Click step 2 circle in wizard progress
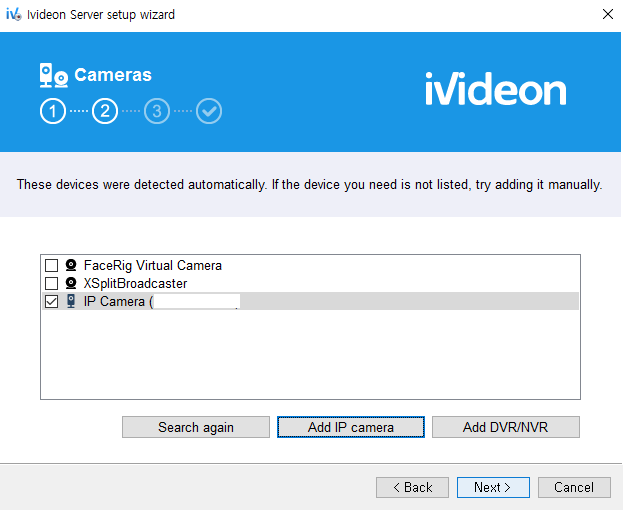This screenshot has height=510, width=623. (x=105, y=111)
